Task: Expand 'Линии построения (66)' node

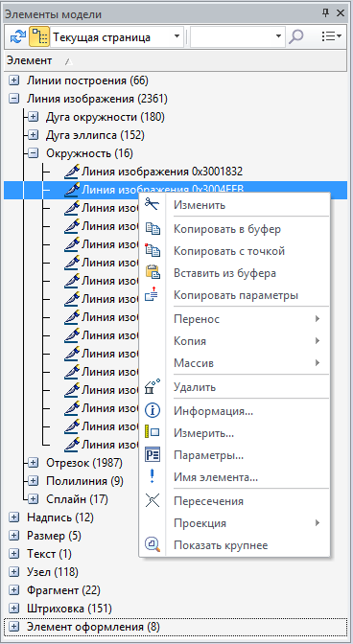Action: pos(14,80)
